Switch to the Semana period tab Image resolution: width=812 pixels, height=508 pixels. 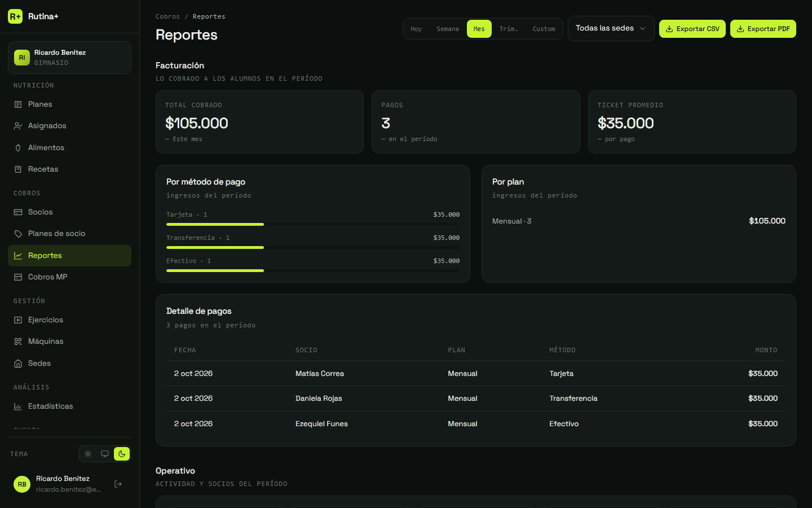tap(448, 29)
